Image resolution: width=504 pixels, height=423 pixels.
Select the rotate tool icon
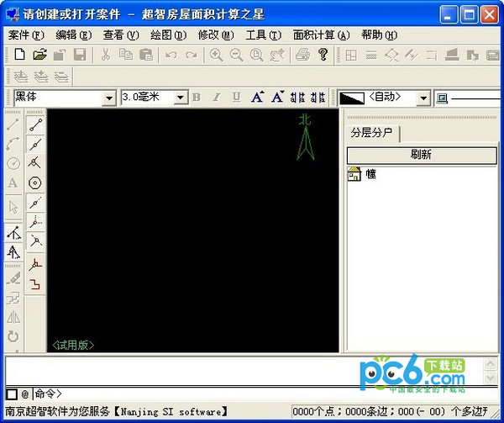[13, 336]
